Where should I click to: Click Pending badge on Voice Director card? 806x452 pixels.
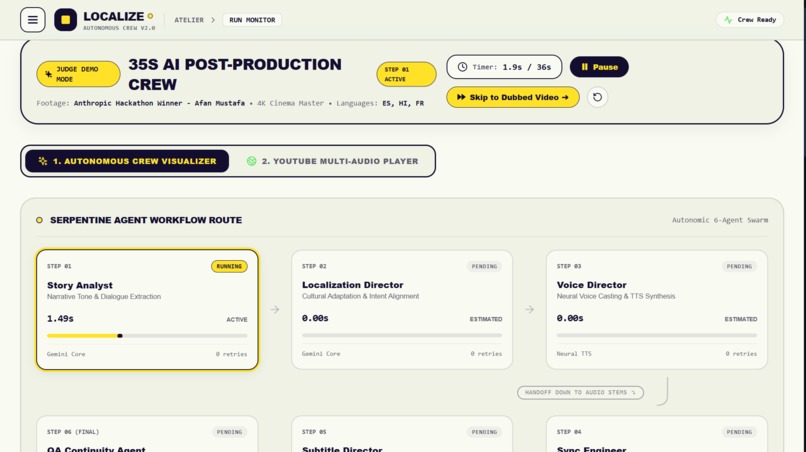point(739,266)
